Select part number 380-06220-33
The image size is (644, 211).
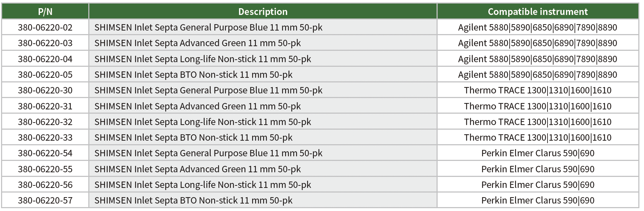click(45, 137)
